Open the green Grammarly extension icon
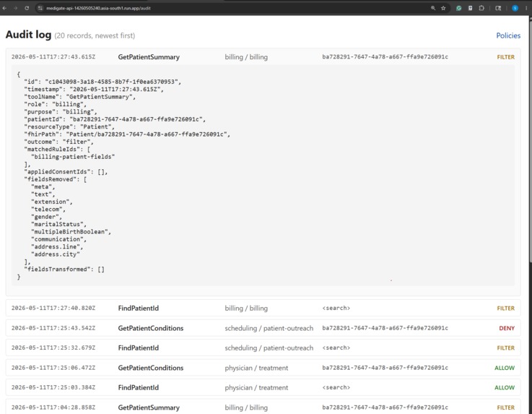This screenshot has height=414, width=532. (458, 8)
